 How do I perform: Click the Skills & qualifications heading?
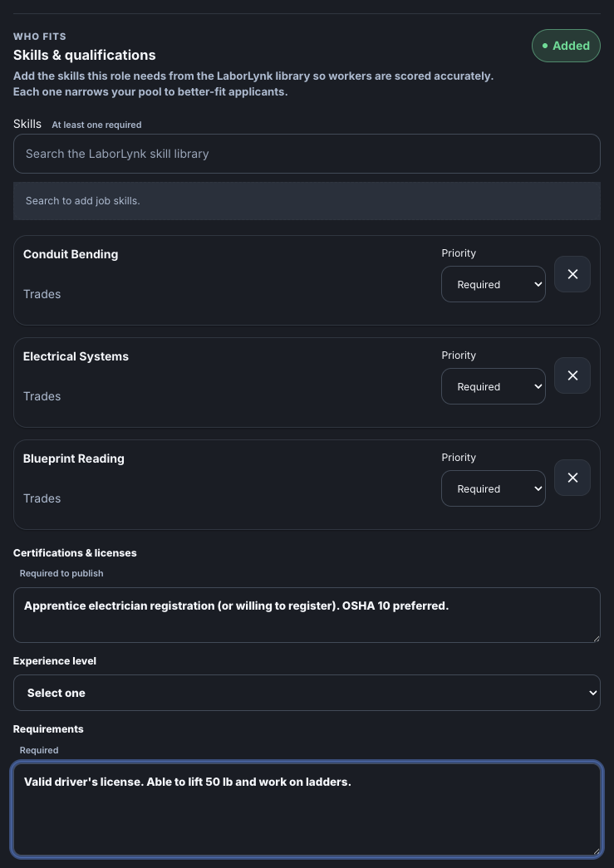(84, 56)
